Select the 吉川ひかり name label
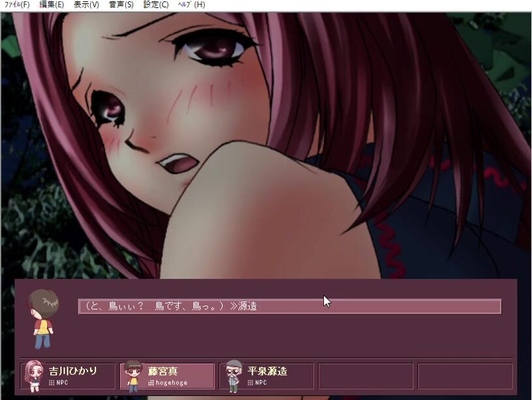 [73, 371]
